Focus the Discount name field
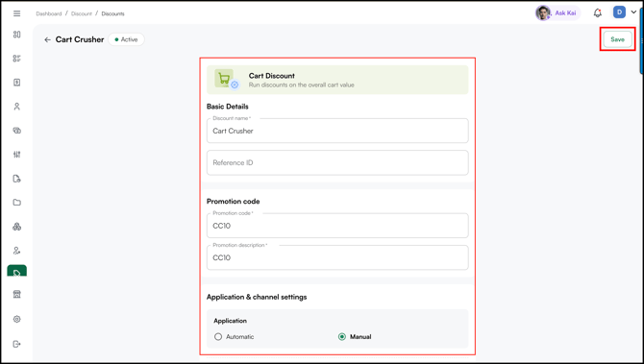The width and height of the screenshot is (644, 364). pos(337,131)
